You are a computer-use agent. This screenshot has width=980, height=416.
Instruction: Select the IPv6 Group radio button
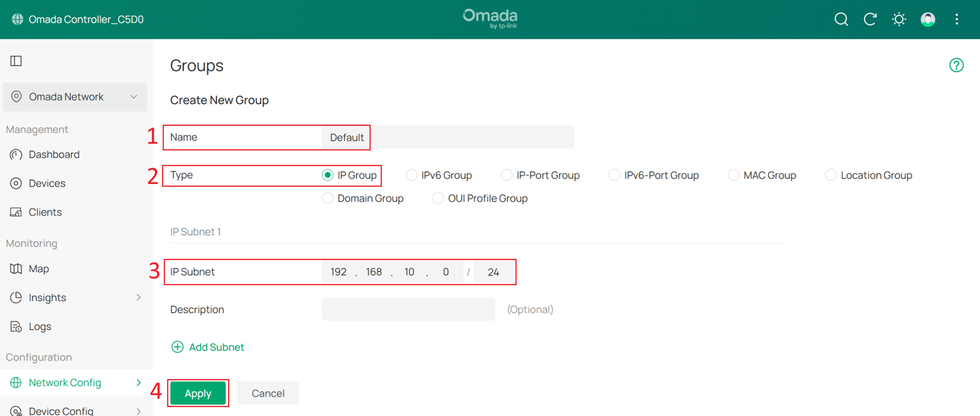click(x=411, y=175)
